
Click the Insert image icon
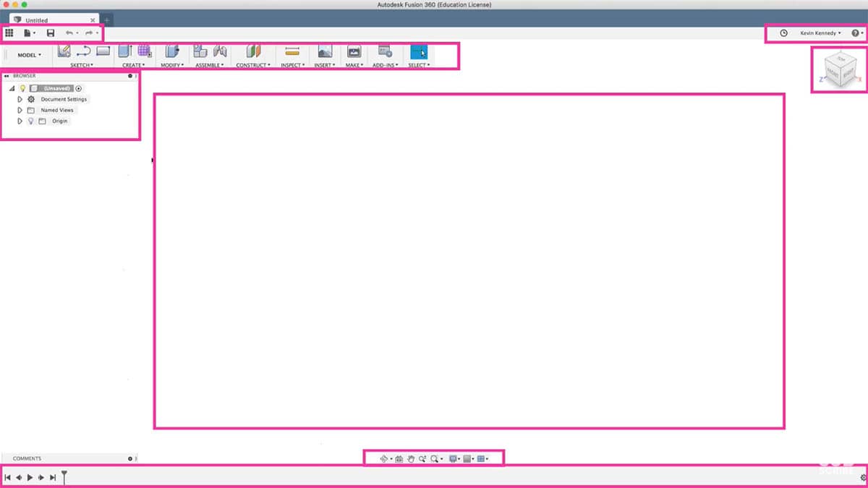[x=325, y=51]
